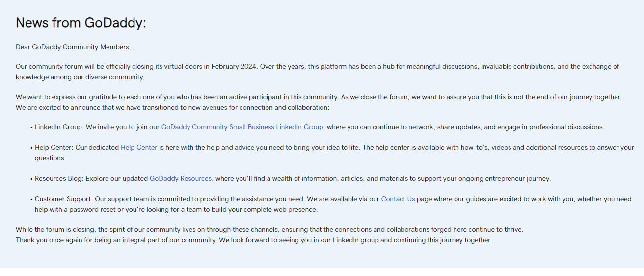Visit the GoDaddy Resources link

[181, 179]
